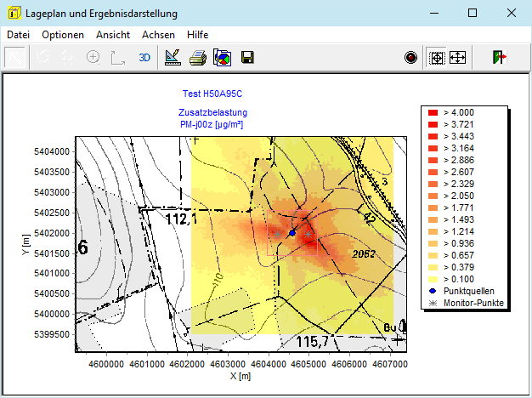Click the zoom-in magnifier icon
This screenshot has width=532, height=398.
[x=93, y=57]
